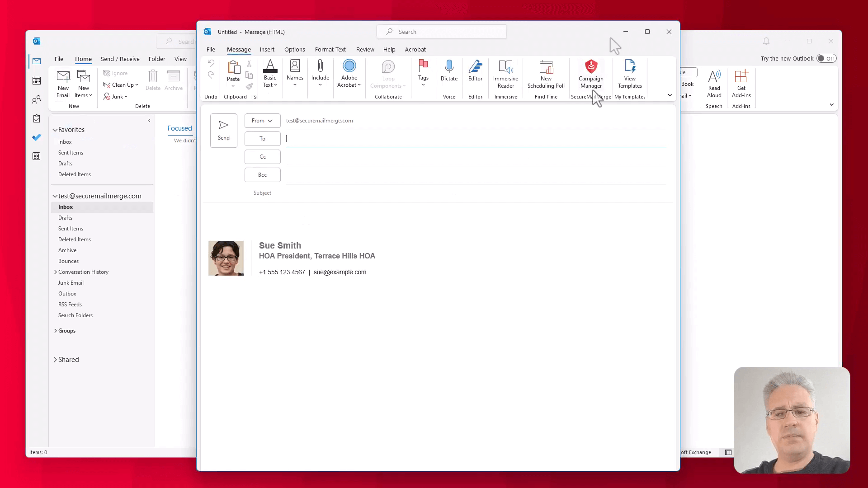Select the Insert ribbon tab

(x=267, y=49)
